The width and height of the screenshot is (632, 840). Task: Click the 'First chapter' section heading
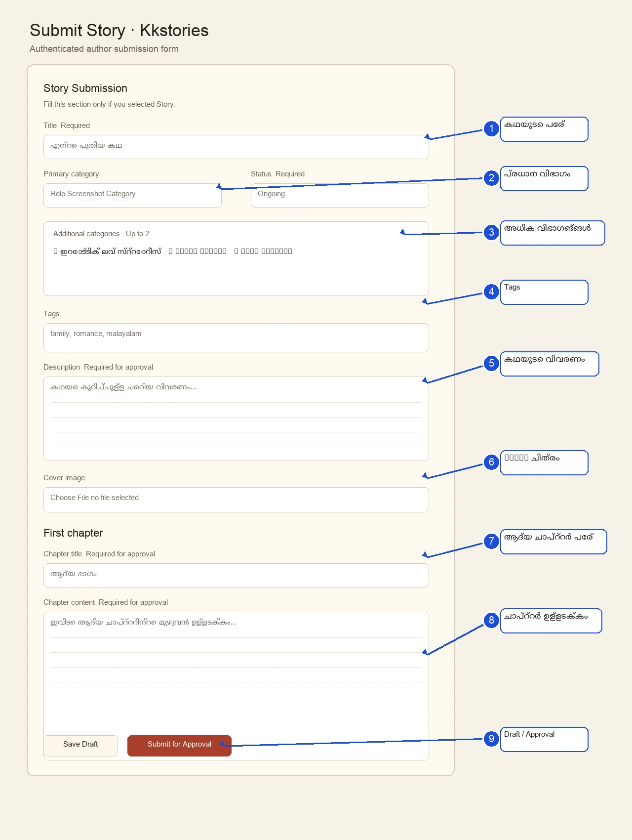point(73,533)
